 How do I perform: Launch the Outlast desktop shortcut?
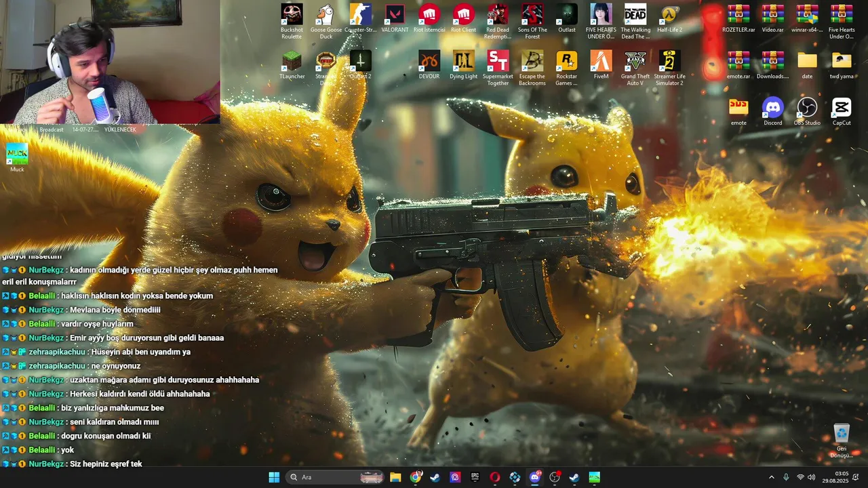(567, 19)
